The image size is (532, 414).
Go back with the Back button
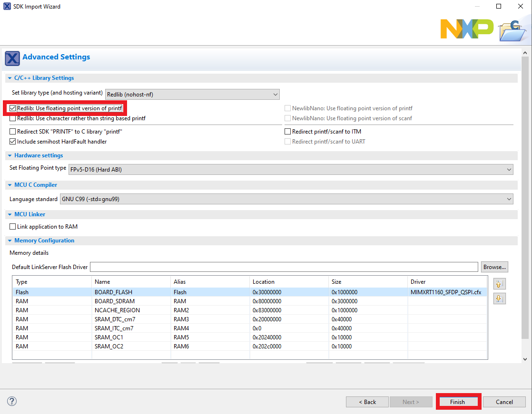tap(367, 402)
